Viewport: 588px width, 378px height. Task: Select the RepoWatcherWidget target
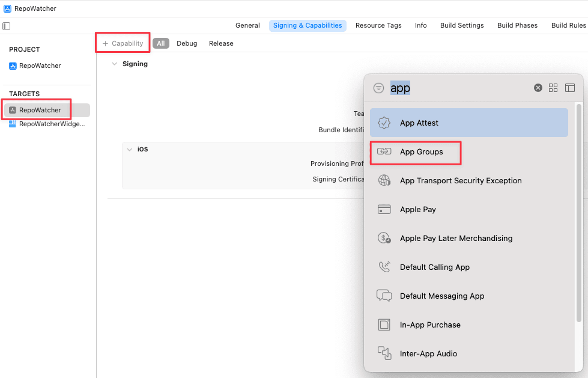(47, 124)
